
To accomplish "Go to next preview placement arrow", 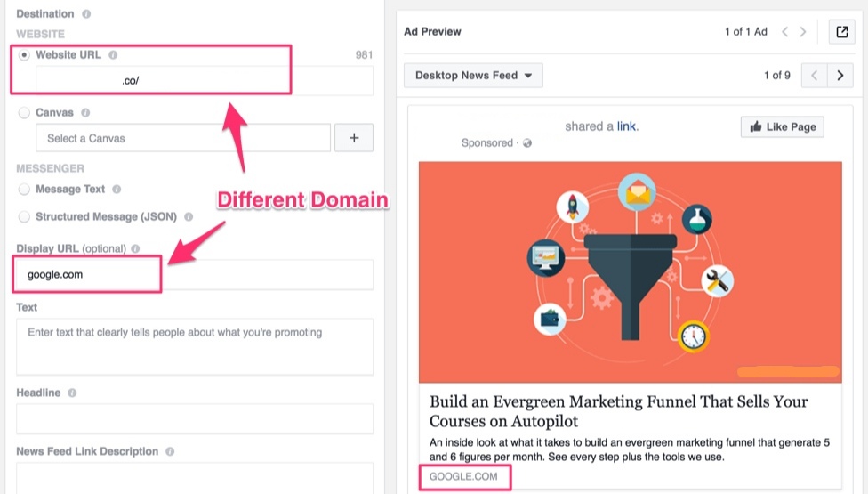I will click(840, 76).
